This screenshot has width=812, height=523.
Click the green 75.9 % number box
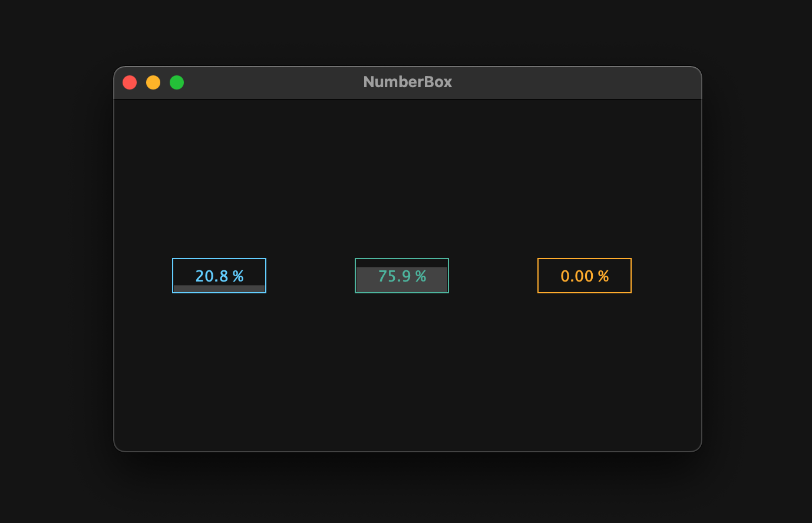click(x=402, y=276)
